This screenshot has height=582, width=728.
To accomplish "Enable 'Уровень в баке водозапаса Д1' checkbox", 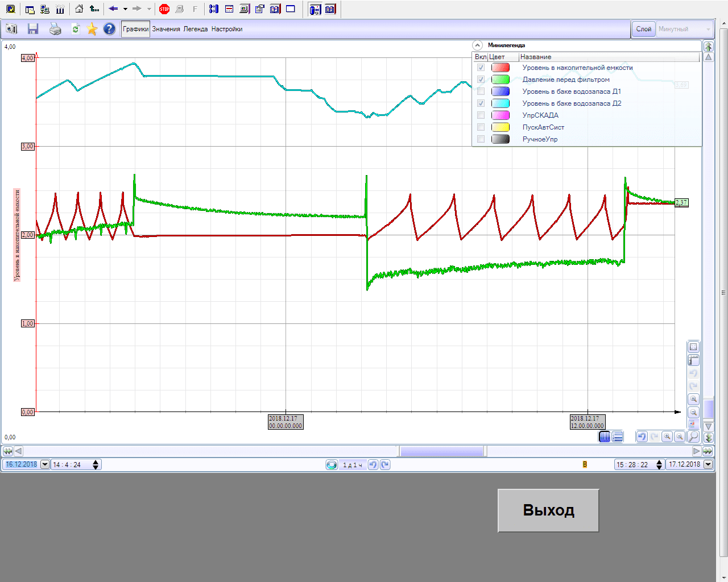I will coord(481,92).
